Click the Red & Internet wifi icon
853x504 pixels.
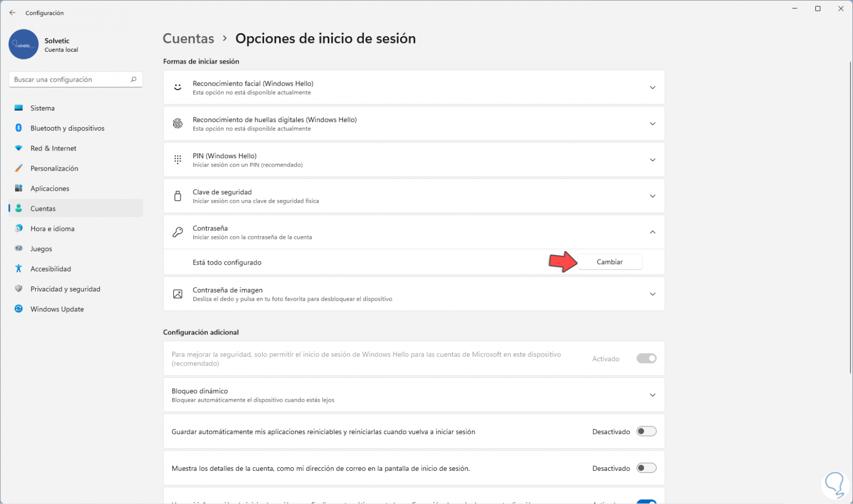tap(19, 148)
